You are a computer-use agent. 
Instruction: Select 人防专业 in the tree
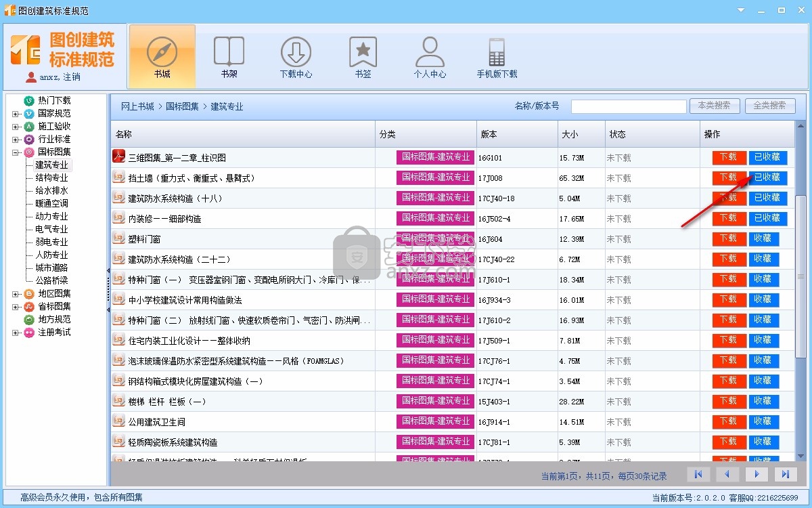[x=51, y=255]
